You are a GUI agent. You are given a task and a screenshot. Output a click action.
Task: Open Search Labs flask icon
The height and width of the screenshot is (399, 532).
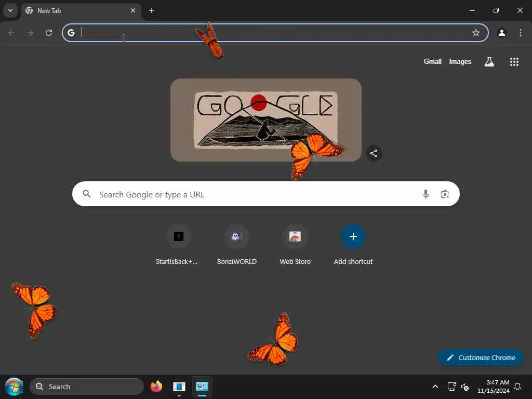click(x=489, y=62)
